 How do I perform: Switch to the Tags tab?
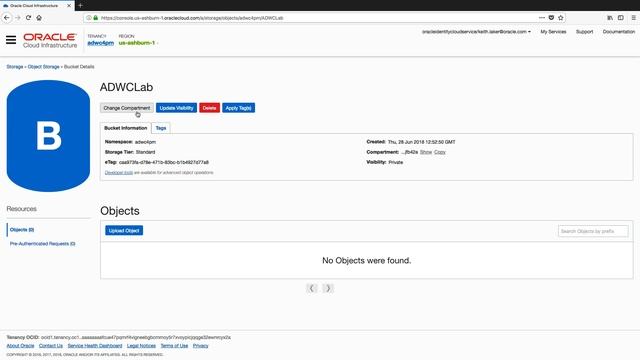click(161, 128)
